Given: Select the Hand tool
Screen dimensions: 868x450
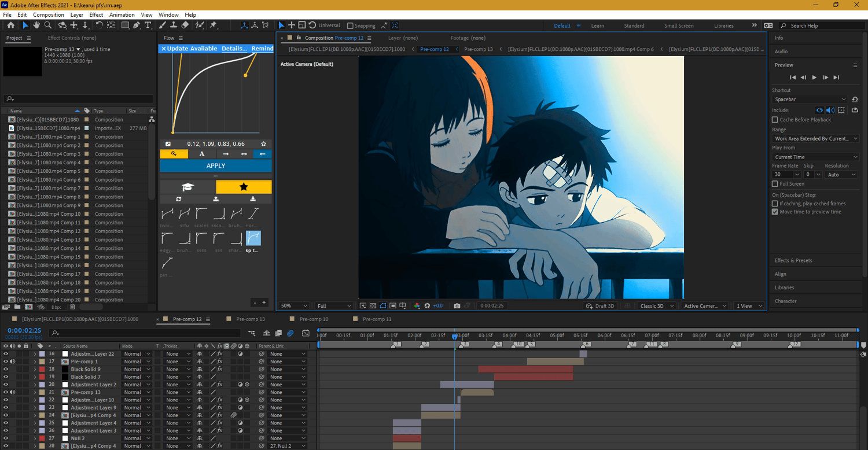Looking at the screenshot, I should 36,25.
